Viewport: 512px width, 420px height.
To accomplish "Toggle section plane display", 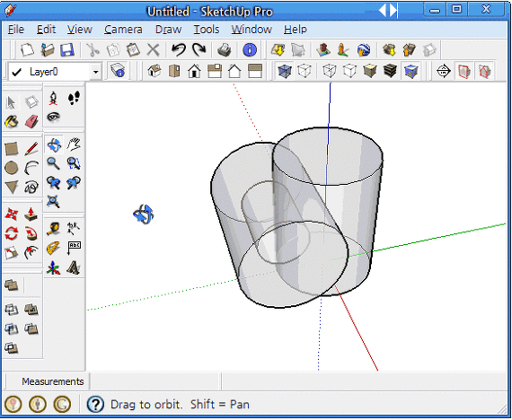I will coord(464,71).
